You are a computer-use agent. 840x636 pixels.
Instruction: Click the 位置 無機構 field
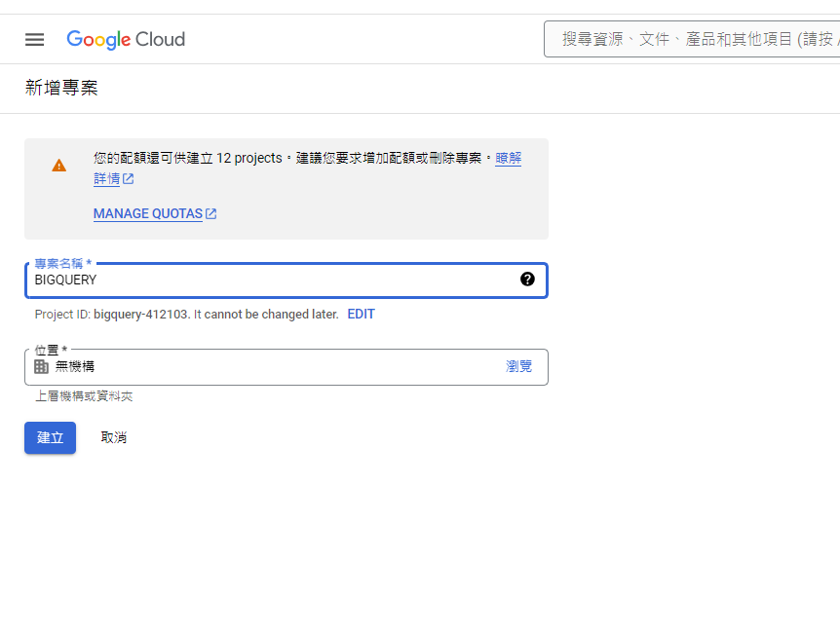(286, 367)
